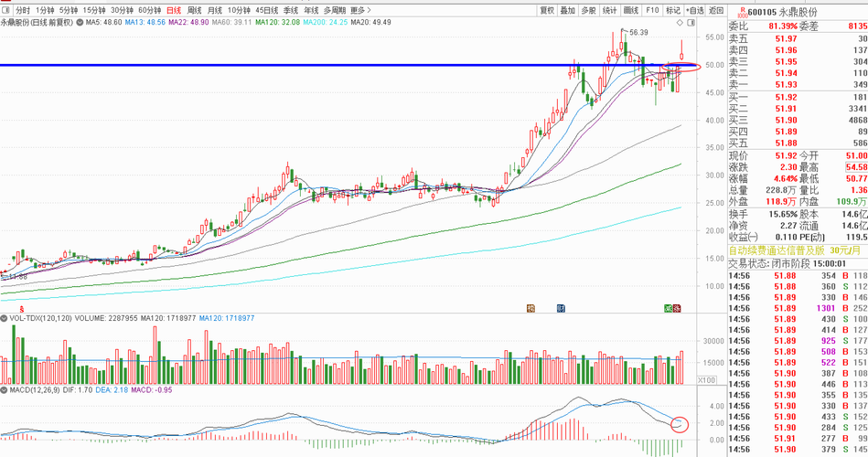Switch to 月线 monthly chart

point(214,11)
